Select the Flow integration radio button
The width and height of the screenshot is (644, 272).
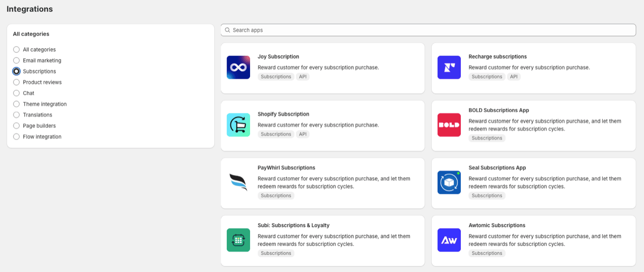pyautogui.click(x=17, y=137)
